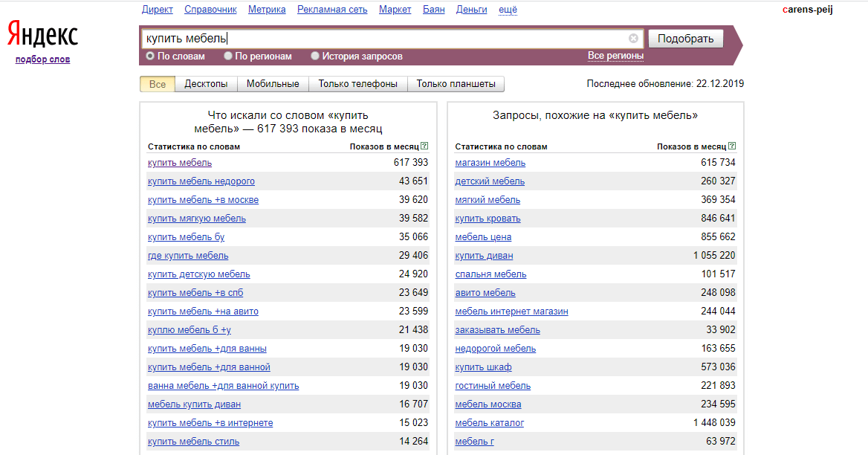Open 'купить мебель +для ванной' query link
Screen dimensions: 868x455
pyautogui.click(x=210, y=367)
